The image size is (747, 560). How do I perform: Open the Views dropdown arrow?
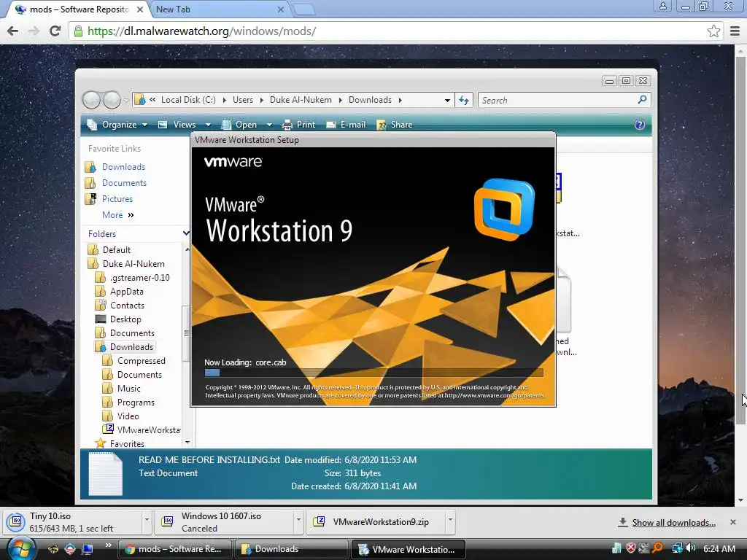tap(208, 125)
